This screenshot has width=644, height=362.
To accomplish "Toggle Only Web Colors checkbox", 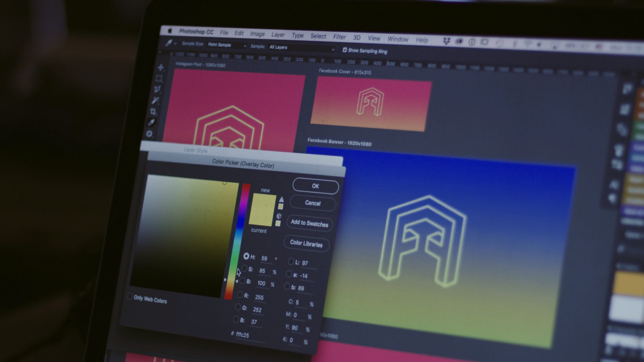I will [x=131, y=300].
